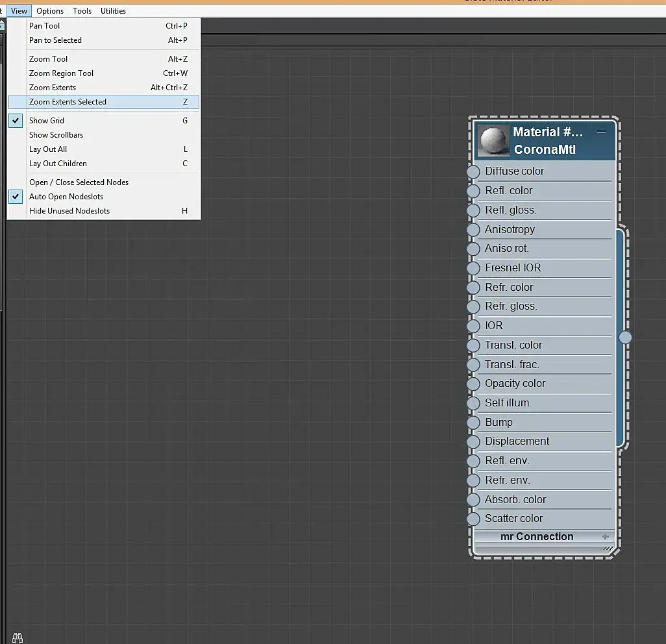Click the Opacity color input socket
The width and height of the screenshot is (666, 644).
pos(474,384)
